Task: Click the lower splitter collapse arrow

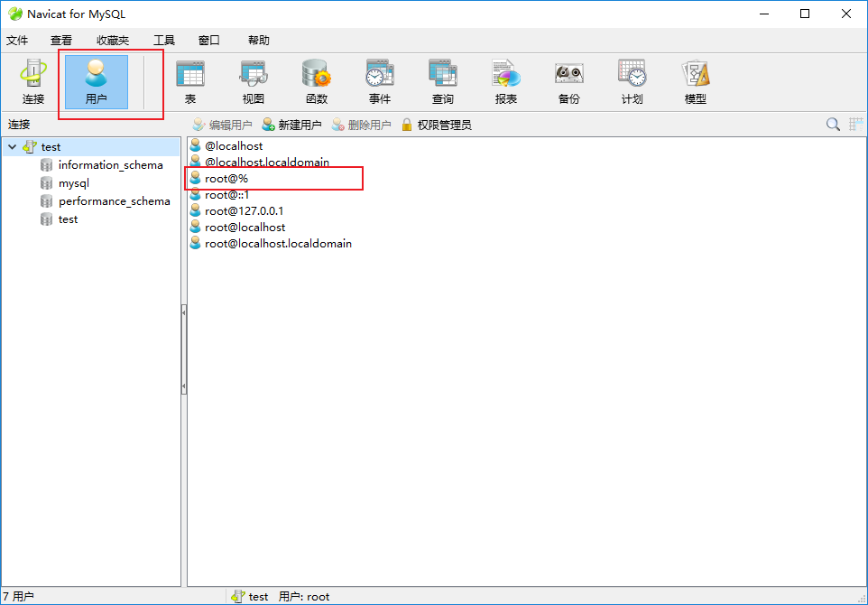Action: tap(184, 386)
